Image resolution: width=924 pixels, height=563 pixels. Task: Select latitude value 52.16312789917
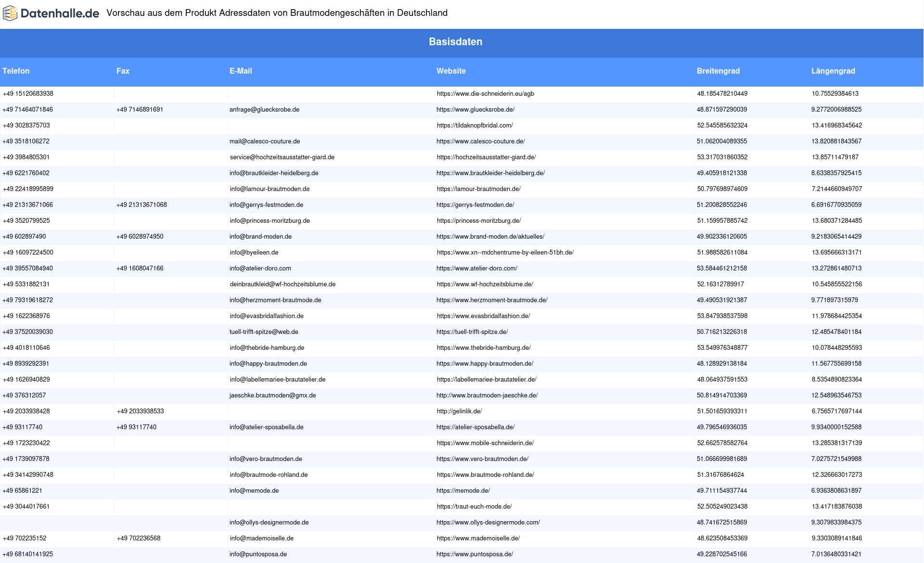pos(720,284)
